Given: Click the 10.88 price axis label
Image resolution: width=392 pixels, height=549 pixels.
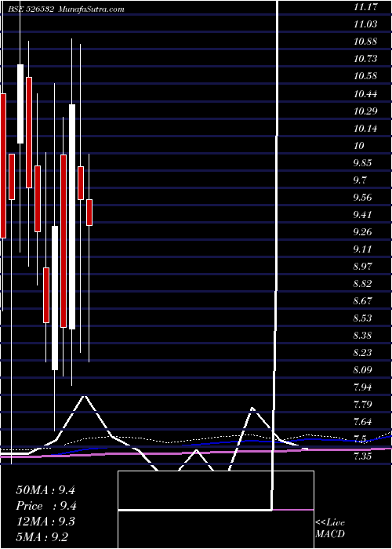Looking at the screenshot, I should (x=365, y=42).
